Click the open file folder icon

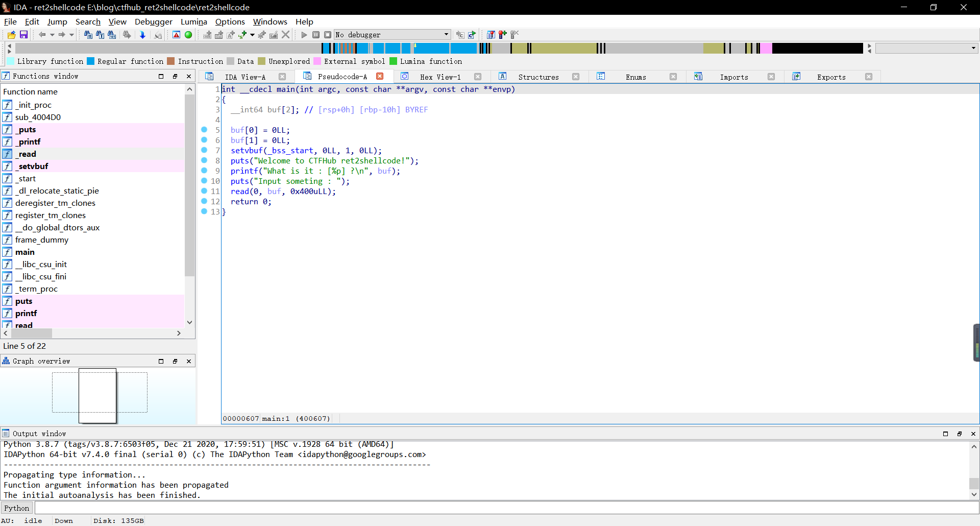(11, 35)
